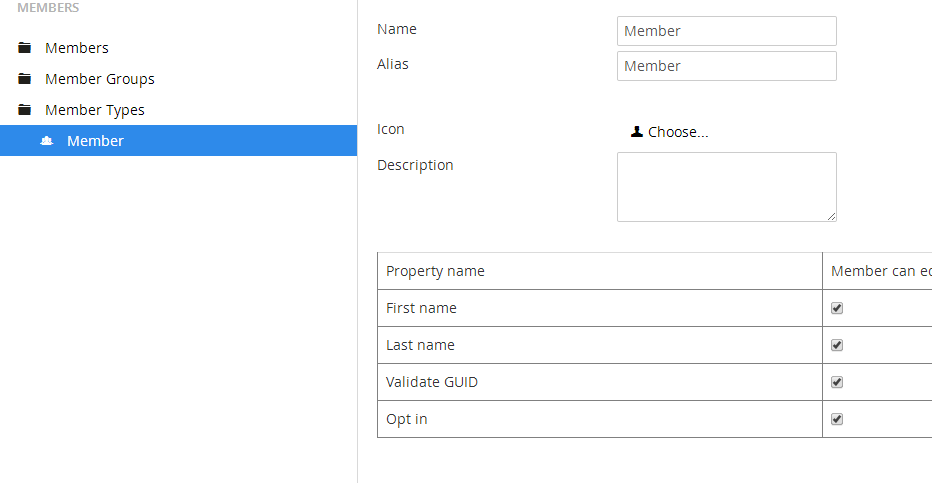932x483 pixels.
Task: Uncheck Validate GUID member edit checkbox
Action: pyautogui.click(x=837, y=382)
